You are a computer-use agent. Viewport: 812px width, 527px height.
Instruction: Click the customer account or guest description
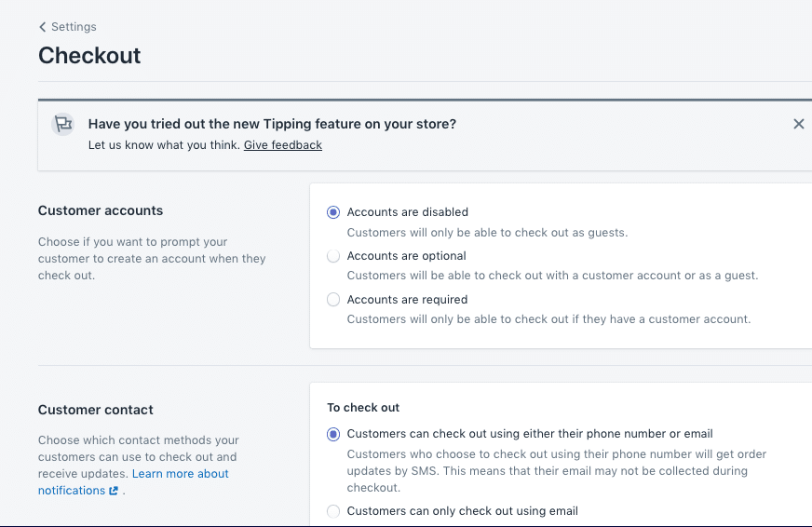coord(552,276)
